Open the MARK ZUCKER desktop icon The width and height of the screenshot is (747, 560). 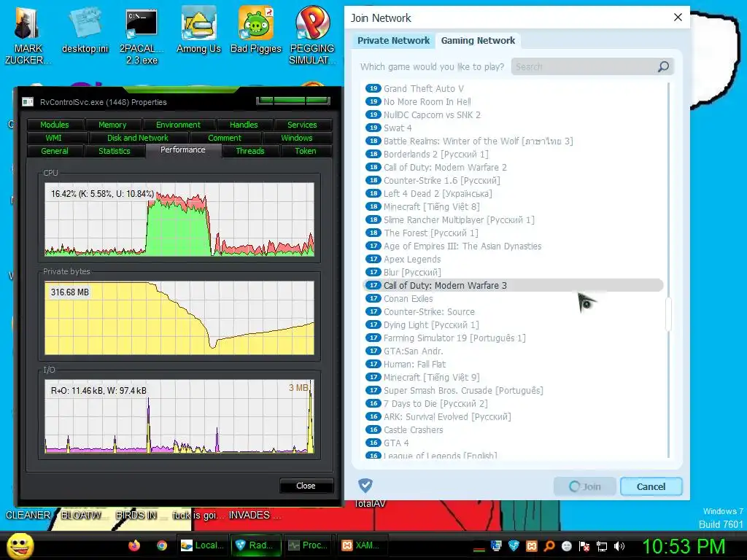[27, 36]
